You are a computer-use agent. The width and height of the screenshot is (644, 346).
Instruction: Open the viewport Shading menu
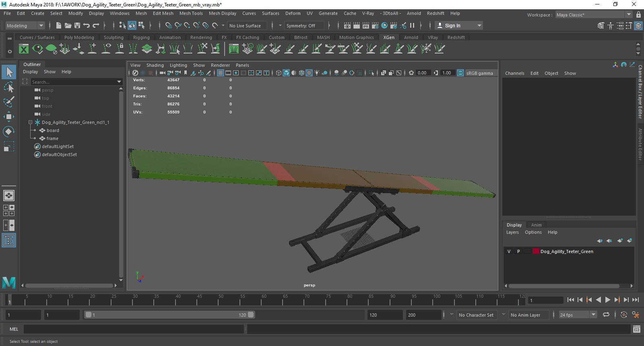click(x=155, y=65)
